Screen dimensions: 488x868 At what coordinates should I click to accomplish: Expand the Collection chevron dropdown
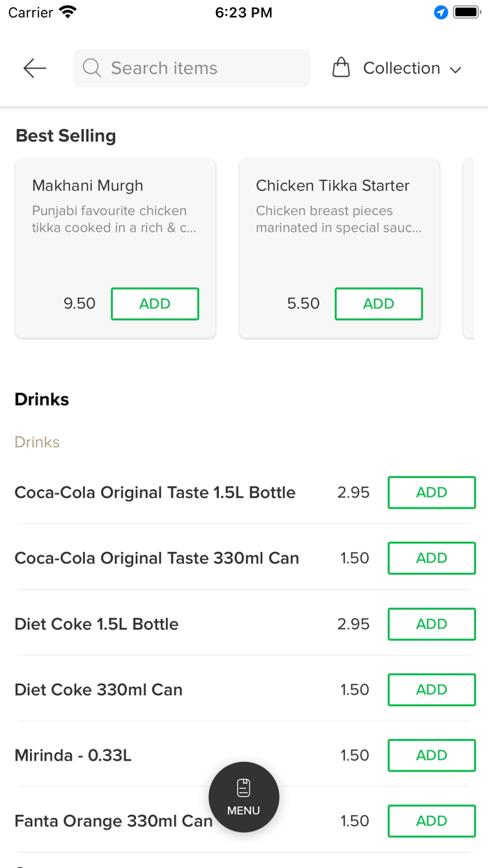point(456,69)
